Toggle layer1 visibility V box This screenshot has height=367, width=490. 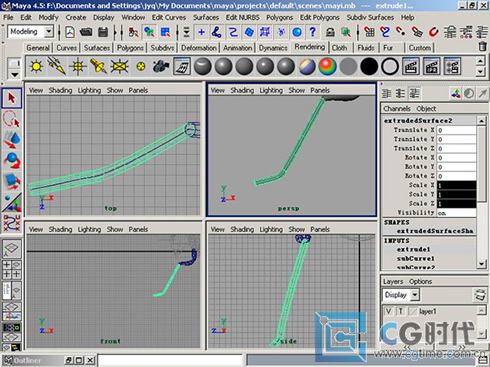[388, 311]
